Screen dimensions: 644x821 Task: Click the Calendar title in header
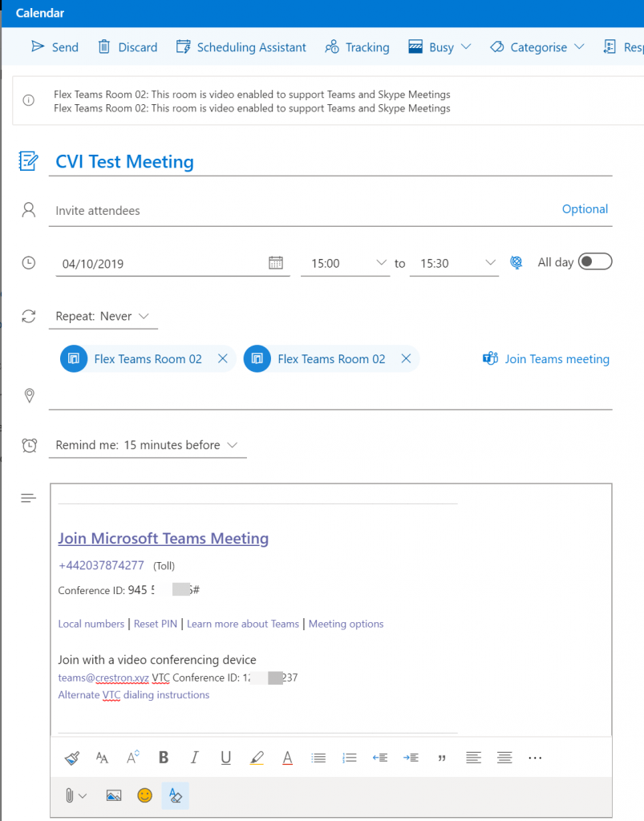[x=40, y=13]
